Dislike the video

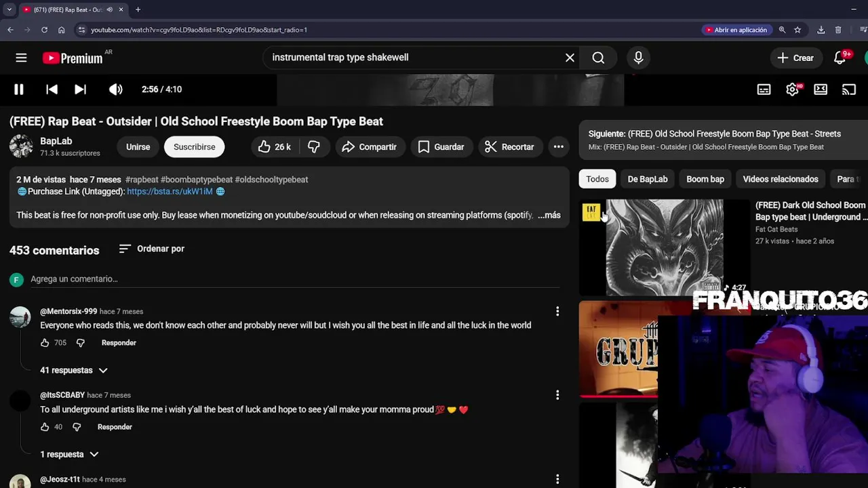(313, 147)
